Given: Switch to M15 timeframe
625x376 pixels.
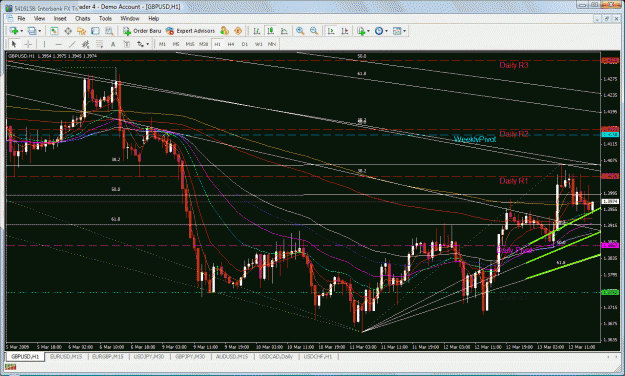Looking at the screenshot, I should tap(190, 44).
